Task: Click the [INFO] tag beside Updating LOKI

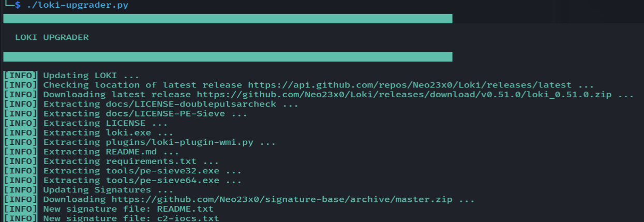Action: click(x=20, y=76)
